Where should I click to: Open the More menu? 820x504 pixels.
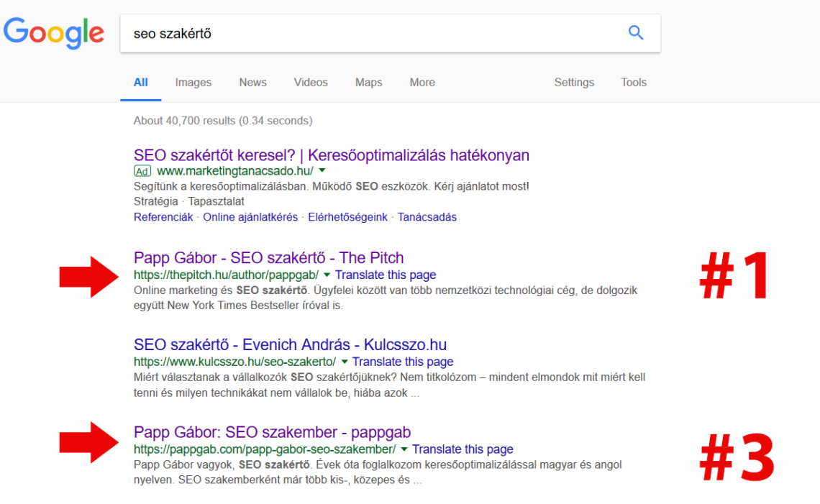click(x=422, y=82)
